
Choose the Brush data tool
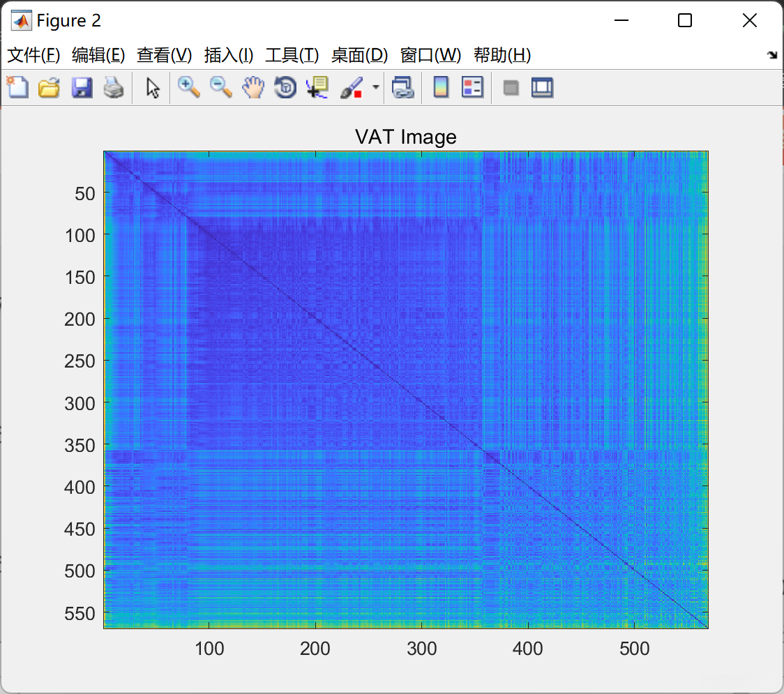[352, 87]
